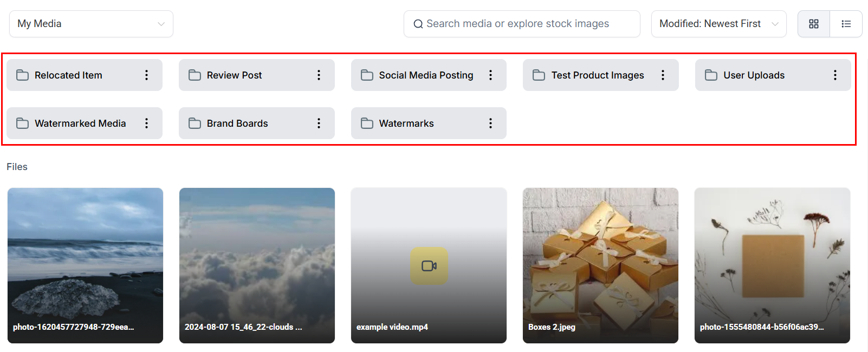Open options menu for Relocated Item folder

146,75
